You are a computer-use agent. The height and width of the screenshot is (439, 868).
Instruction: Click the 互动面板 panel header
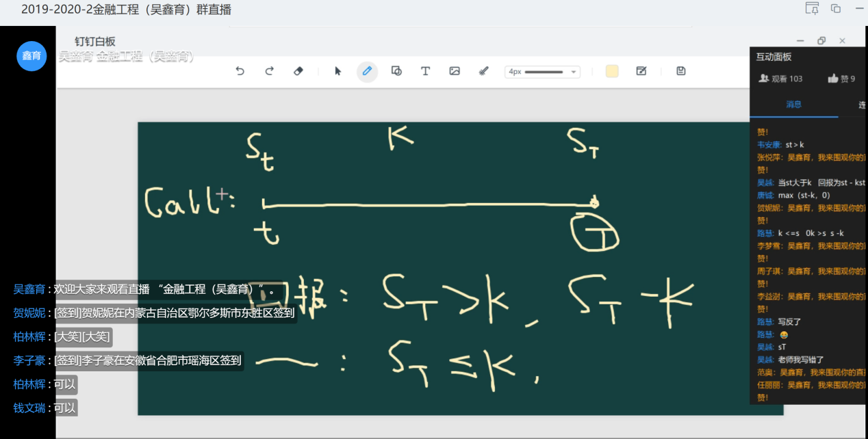pos(774,57)
